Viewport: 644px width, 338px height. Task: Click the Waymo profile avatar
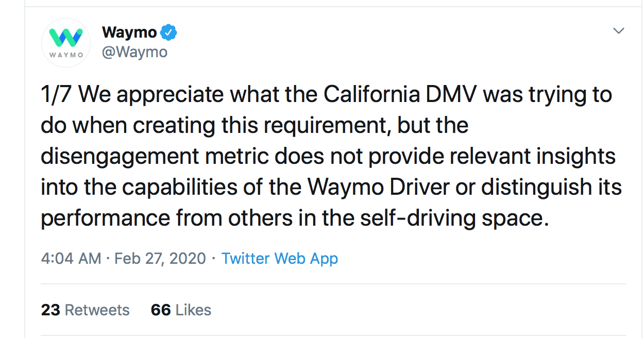tap(66, 43)
